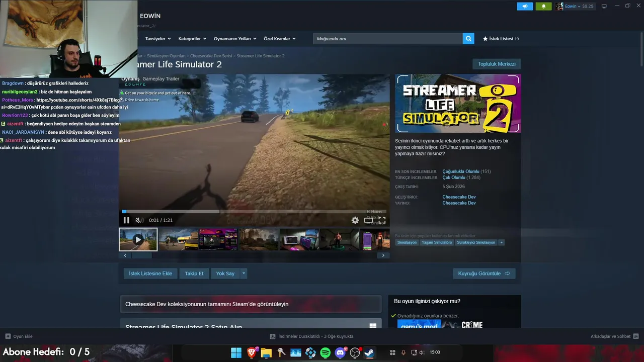Image resolution: width=644 pixels, height=362 pixels.
Task: Expand the Özel Kısımlar dropdown
Action: pos(280,39)
